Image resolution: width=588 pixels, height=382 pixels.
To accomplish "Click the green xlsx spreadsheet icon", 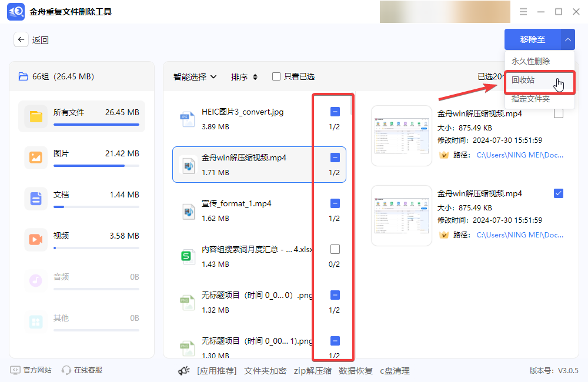I will [187, 256].
